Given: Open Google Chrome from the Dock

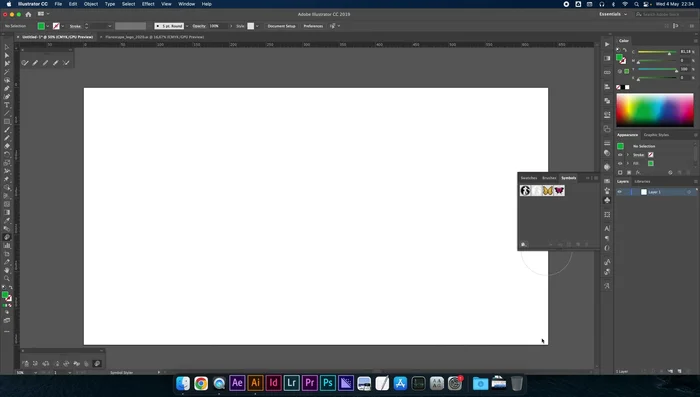Looking at the screenshot, I should click(201, 383).
